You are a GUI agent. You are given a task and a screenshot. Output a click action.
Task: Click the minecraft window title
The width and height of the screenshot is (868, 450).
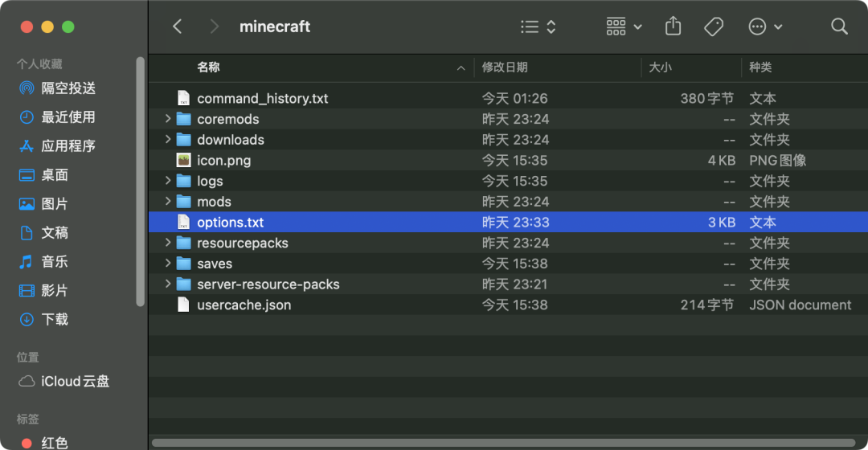275,27
